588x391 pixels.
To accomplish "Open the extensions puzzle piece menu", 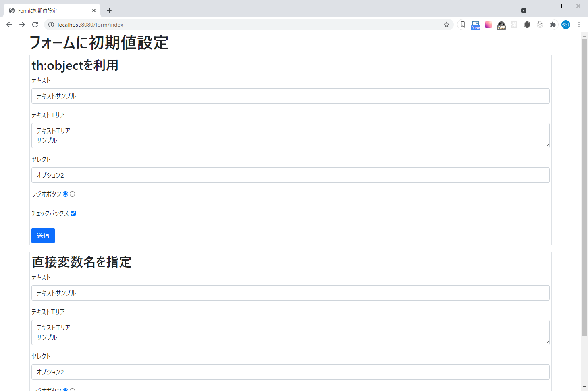I will click(x=553, y=25).
